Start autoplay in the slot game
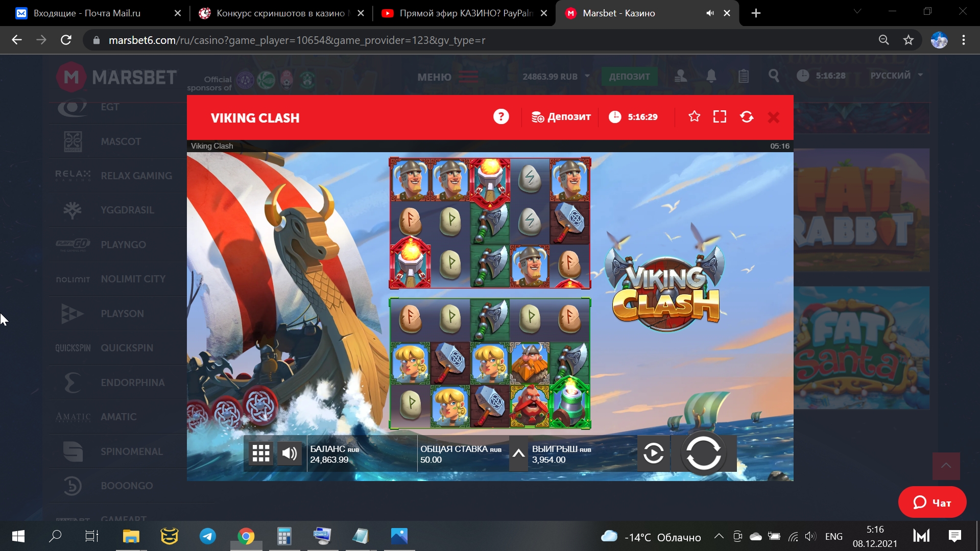Screen dimensions: 980x551 click(x=653, y=453)
